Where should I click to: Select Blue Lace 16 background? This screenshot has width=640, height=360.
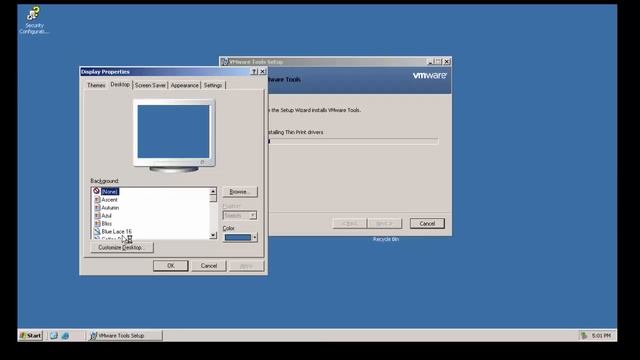coord(116,231)
